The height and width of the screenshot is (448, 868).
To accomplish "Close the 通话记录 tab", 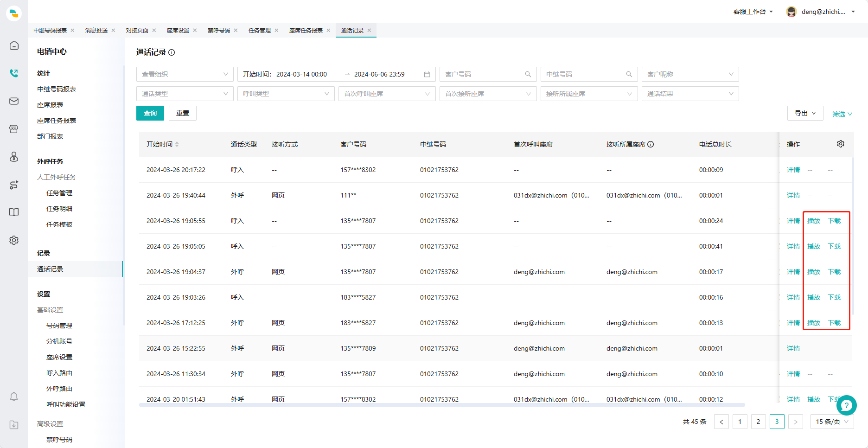I will pos(369,30).
